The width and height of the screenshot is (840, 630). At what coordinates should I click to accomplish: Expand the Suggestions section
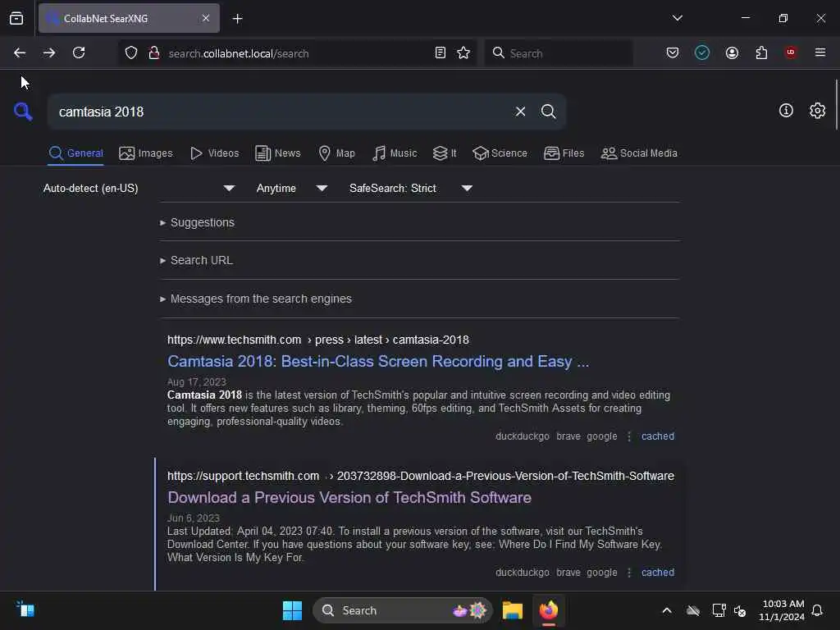coord(197,222)
